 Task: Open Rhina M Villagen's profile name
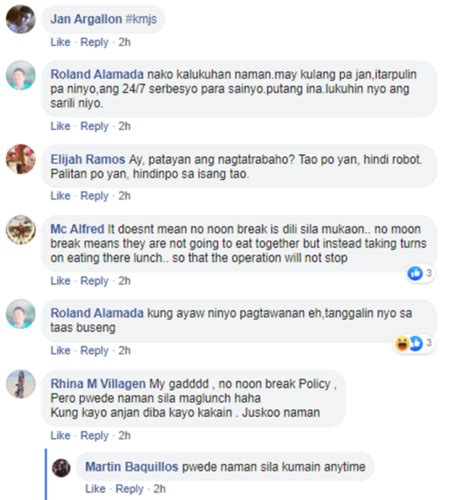click(98, 384)
